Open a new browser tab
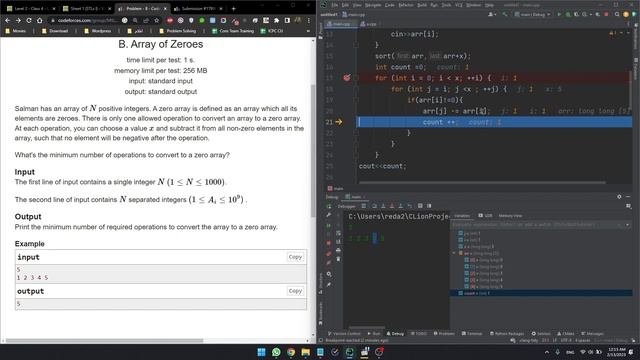This screenshot has height=360, width=640. pyautogui.click(x=233, y=8)
